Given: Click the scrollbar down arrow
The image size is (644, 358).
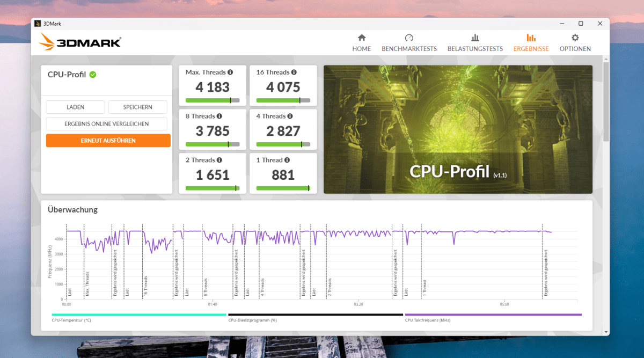Looking at the screenshot, I should [x=606, y=332].
